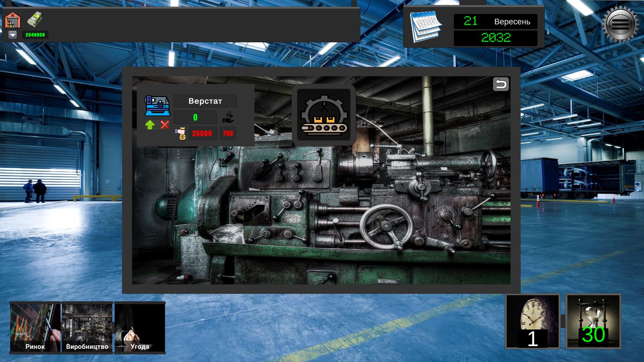Open the conveyor production gear icon
644x362 pixels.
click(324, 115)
